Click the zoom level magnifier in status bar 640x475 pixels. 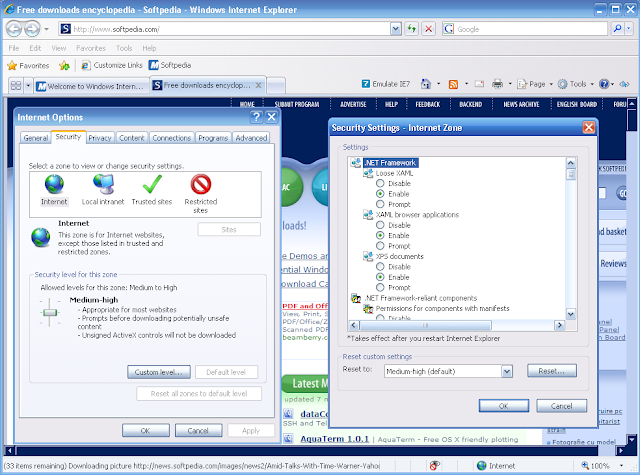click(x=585, y=466)
